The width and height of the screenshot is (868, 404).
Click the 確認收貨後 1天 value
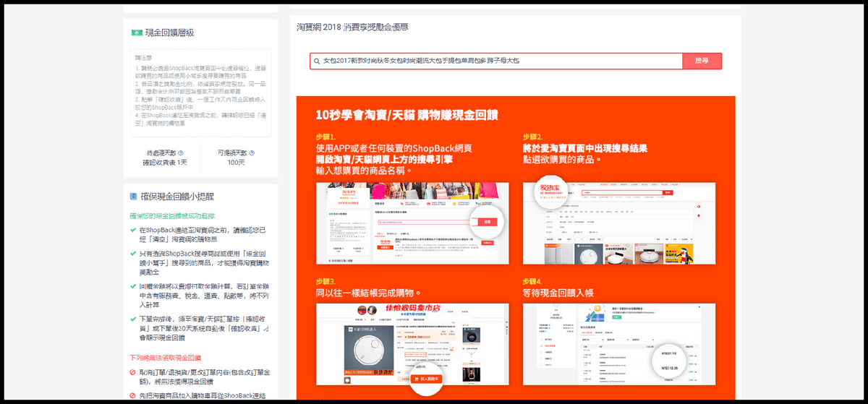pyautogui.click(x=165, y=162)
